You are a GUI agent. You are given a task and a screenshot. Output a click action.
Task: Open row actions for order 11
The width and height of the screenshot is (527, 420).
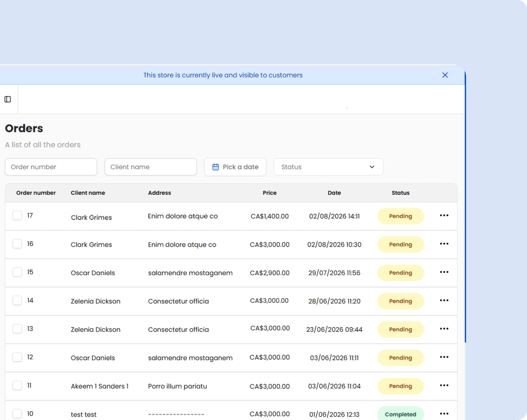(444, 385)
